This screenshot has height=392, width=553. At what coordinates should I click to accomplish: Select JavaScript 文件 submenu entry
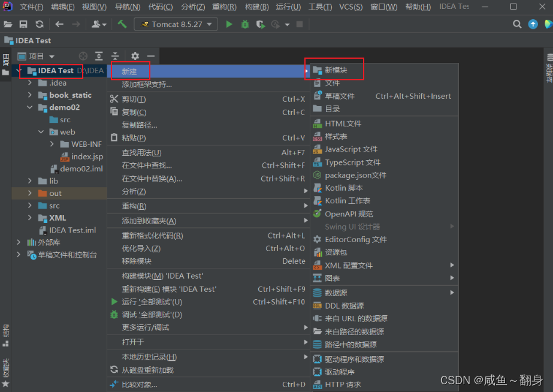[x=385, y=149]
